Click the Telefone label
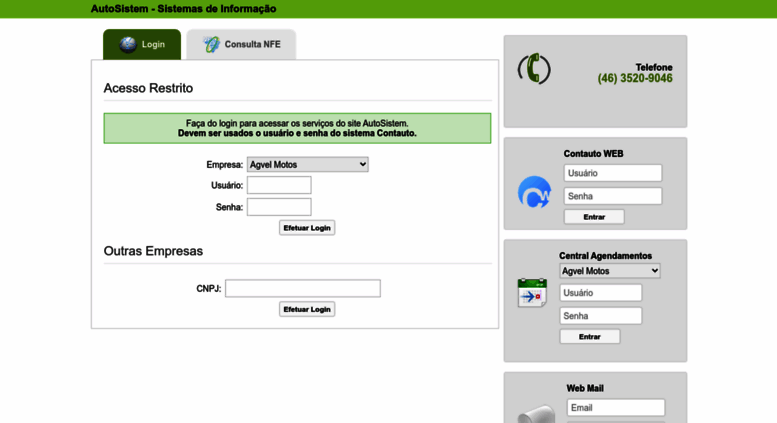 pos(654,67)
